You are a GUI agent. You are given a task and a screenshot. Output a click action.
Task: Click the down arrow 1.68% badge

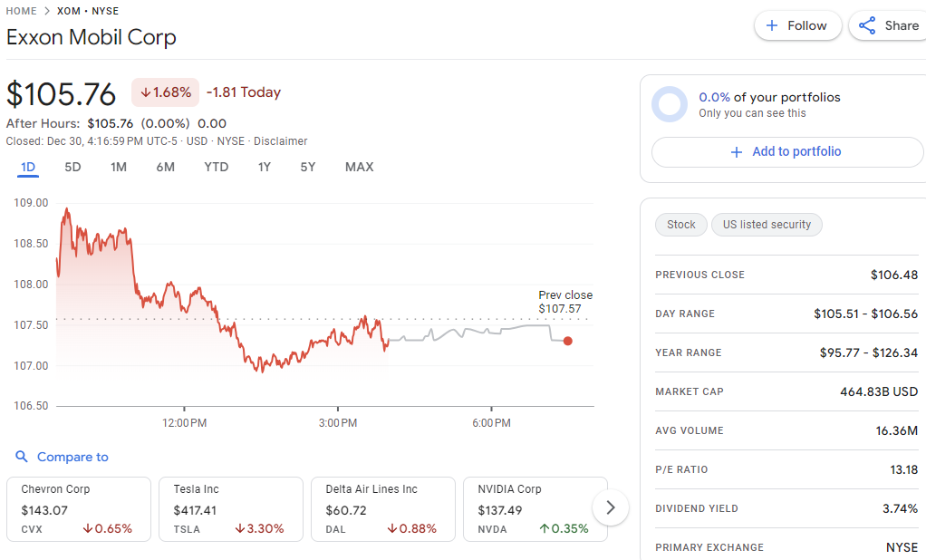click(x=165, y=92)
